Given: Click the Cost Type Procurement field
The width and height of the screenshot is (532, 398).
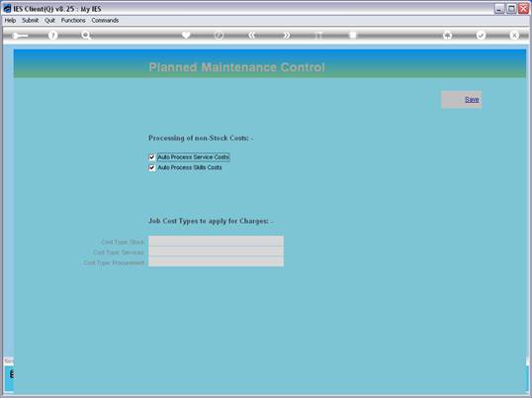Looking at the screenshot, I should pos(216,261).
